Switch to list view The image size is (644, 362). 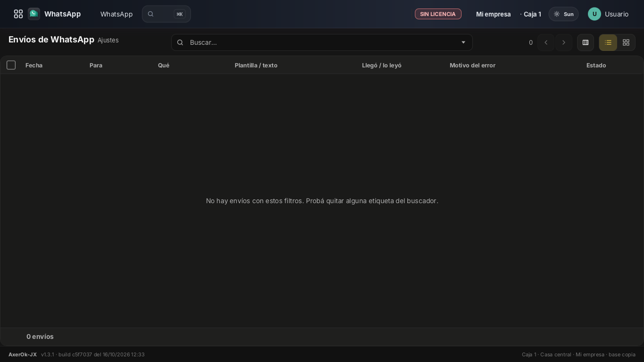(608, 42)
